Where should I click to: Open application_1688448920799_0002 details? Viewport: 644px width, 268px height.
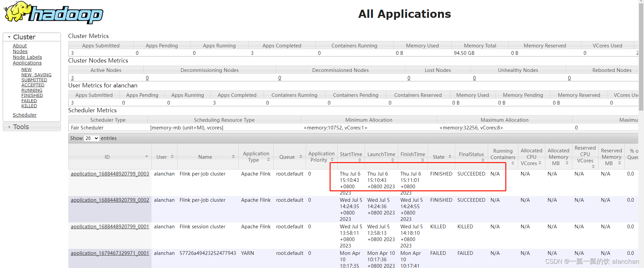click(x=110, y=200)
